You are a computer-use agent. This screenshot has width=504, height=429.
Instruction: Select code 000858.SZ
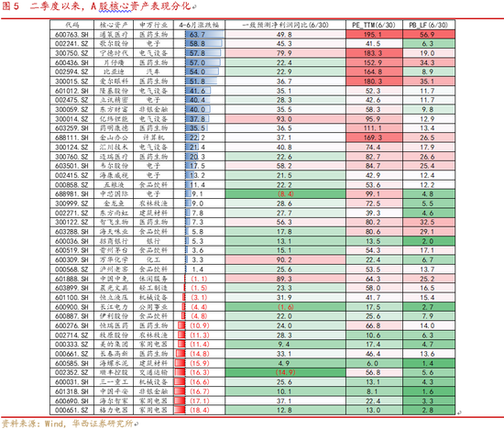71,184
